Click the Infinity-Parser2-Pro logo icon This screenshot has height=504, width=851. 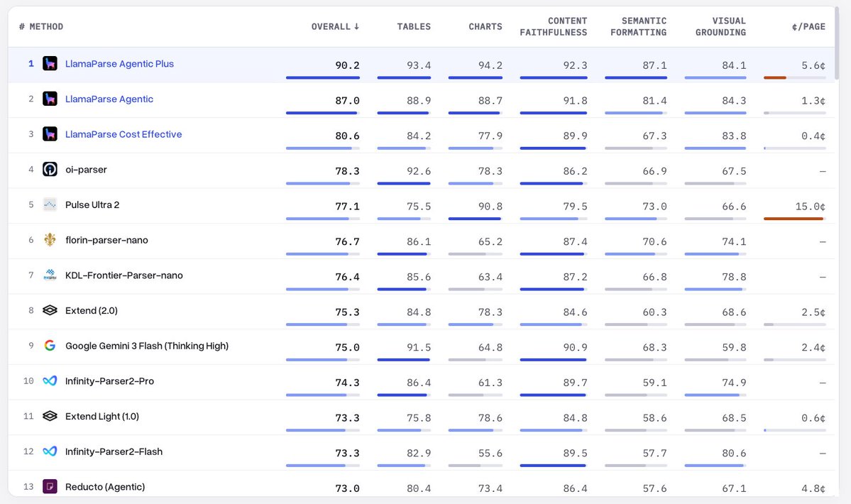coord(50,381)
